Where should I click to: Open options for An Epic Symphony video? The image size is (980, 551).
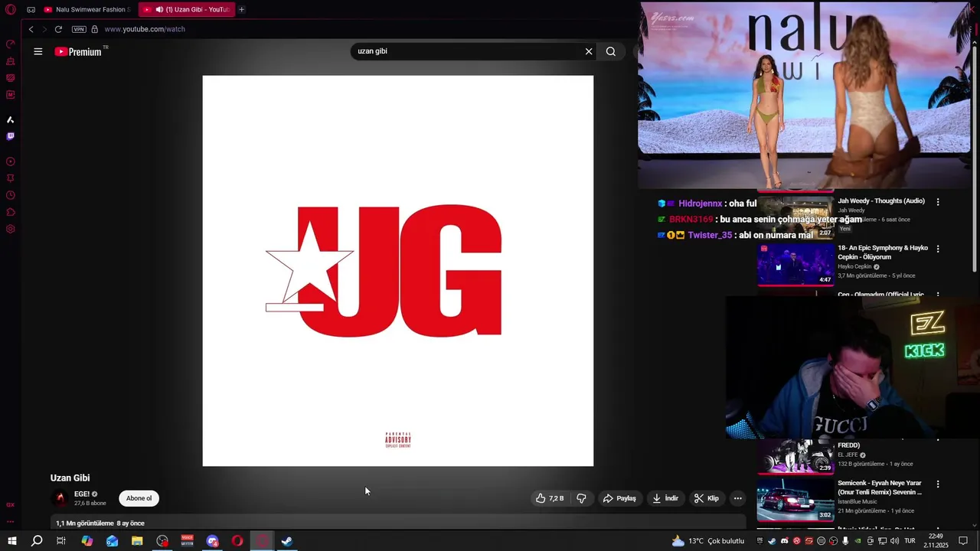pyautogui.click(x=938, y=249)
